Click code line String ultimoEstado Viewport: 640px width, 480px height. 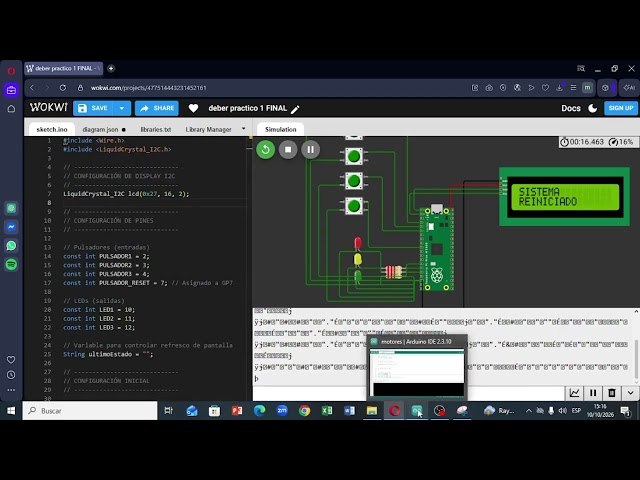coord(108,354)
